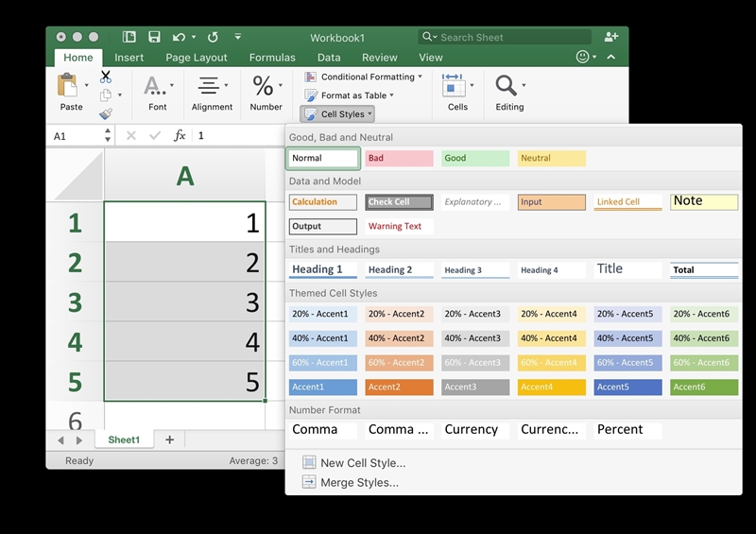Choose New Cell Style...
Viewport: 756px width, 534px height.
[x=363, y=462]
